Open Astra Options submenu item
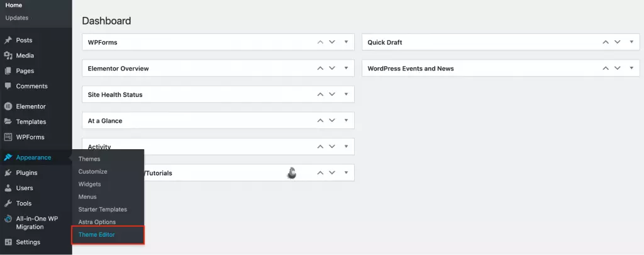Viewport: 644px width, 255px height. tap(97, 222)
